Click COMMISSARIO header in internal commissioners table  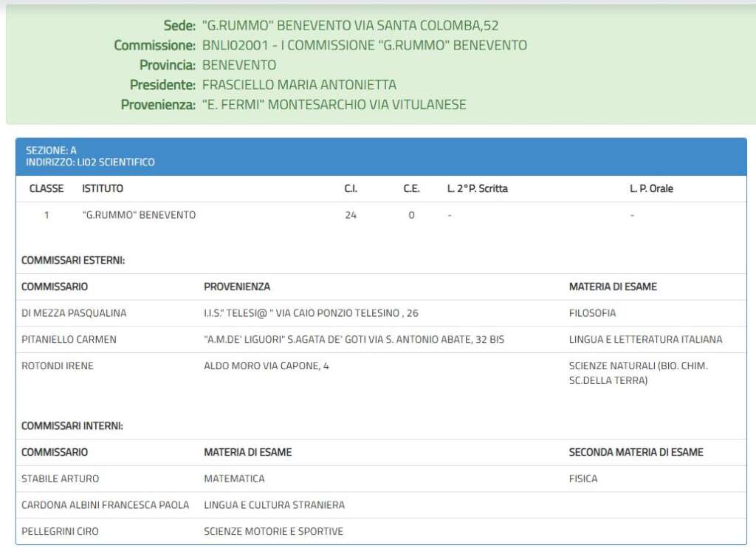pyautogui.click(x=55, y=453)
